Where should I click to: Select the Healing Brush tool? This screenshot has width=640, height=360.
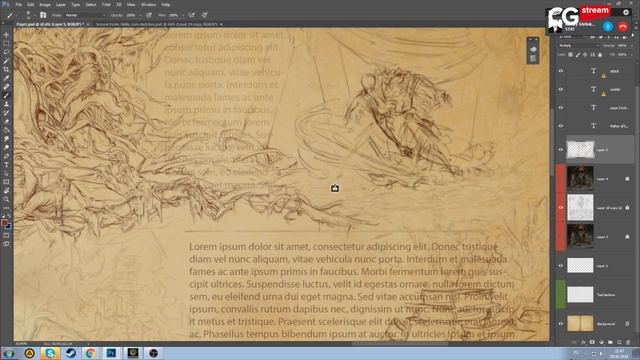coord(6,87)
